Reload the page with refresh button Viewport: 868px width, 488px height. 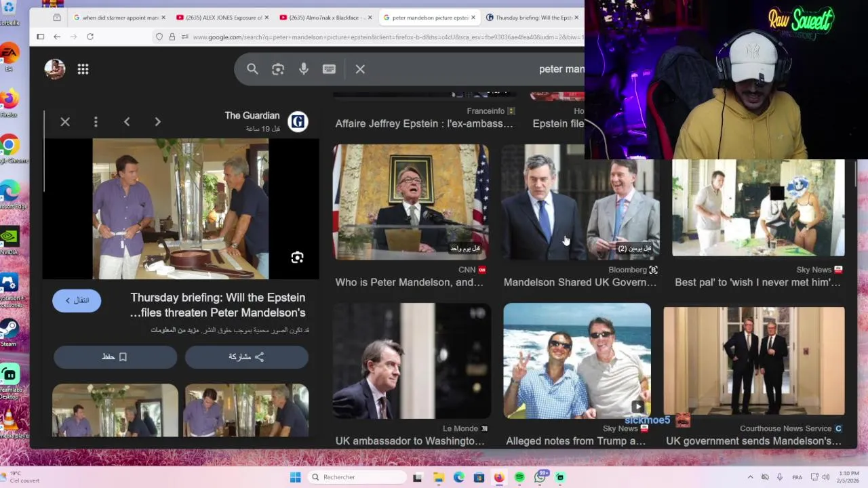pyautogui.click(x=90, y=37)
